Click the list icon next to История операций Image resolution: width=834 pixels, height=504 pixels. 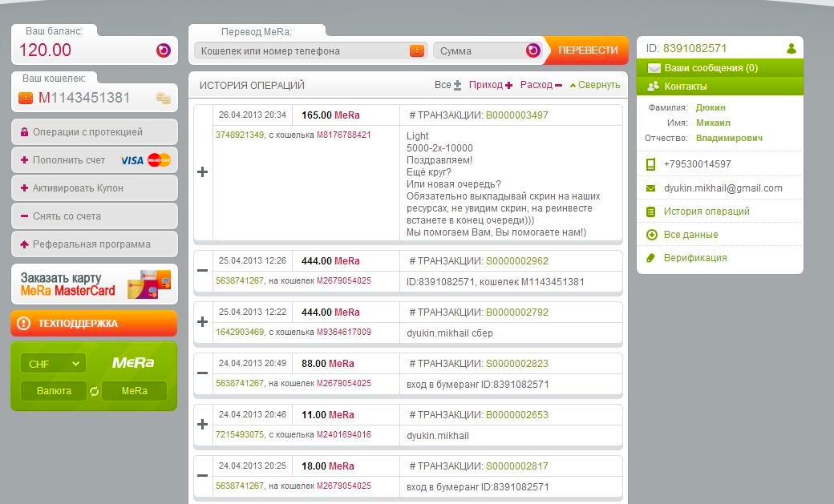tap(650, 212)
